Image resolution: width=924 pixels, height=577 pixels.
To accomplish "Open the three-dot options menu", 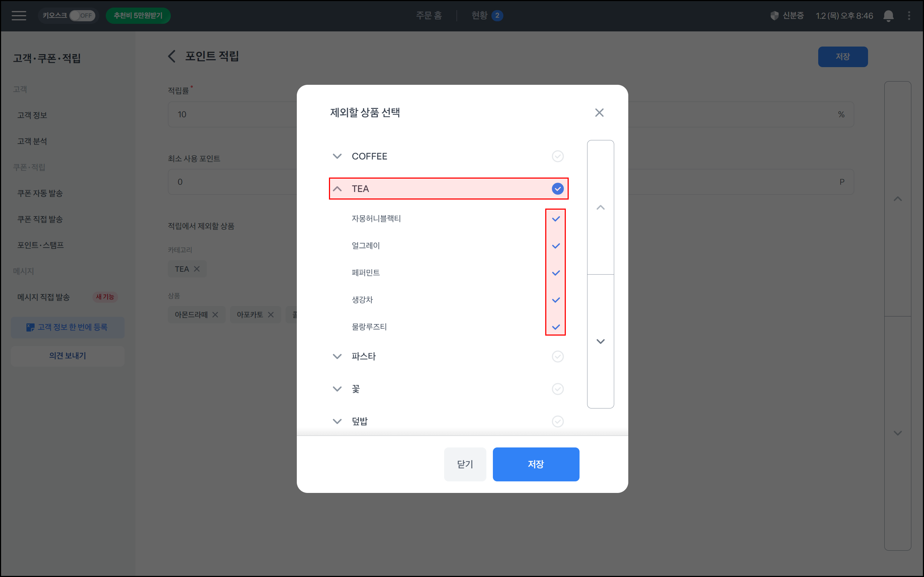I will [909, 16].
